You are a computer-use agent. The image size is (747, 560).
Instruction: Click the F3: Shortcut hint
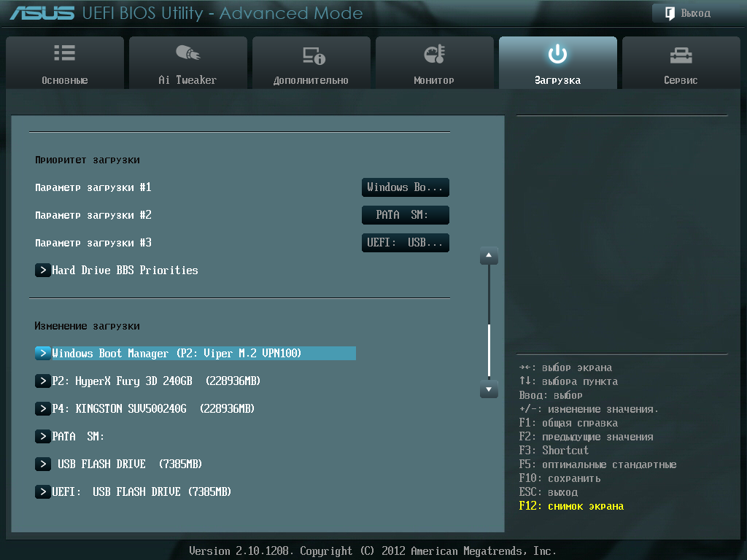[554, 451]
